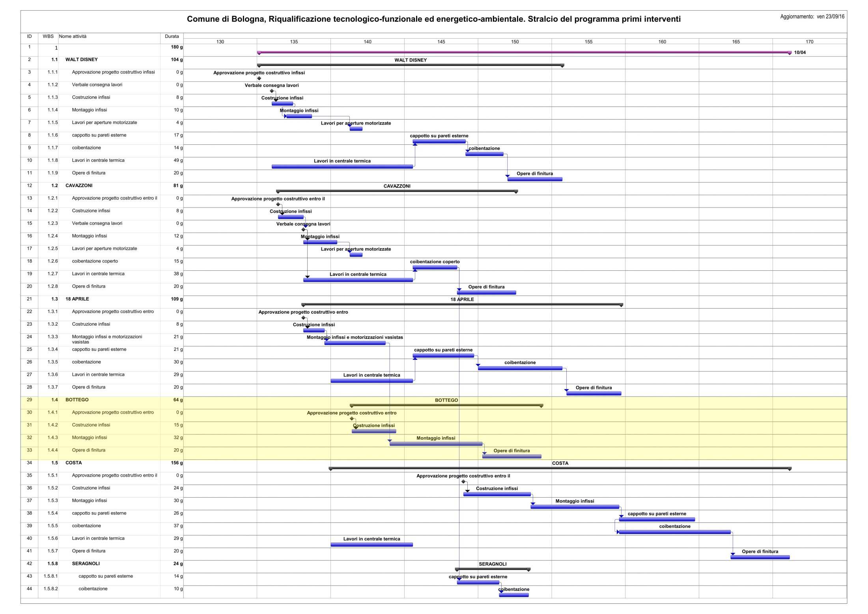
Task: Select ID cell 29 in highlighted row
Action: 29,400
